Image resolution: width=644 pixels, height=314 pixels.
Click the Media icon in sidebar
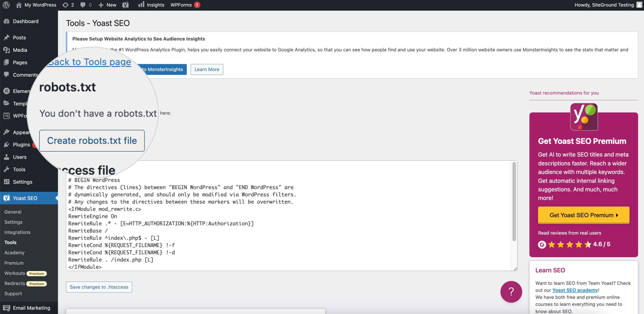coord(7,50)
